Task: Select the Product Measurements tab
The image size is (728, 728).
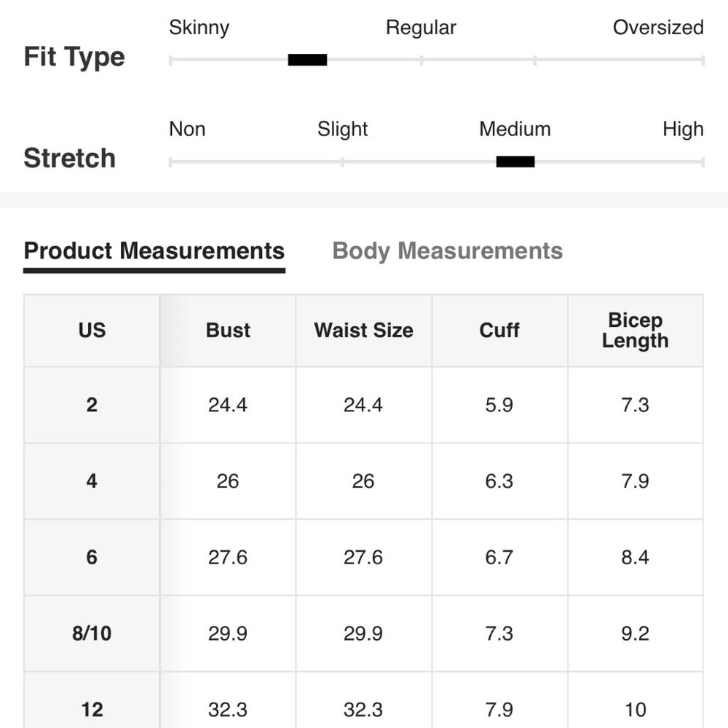Action: 154,251
